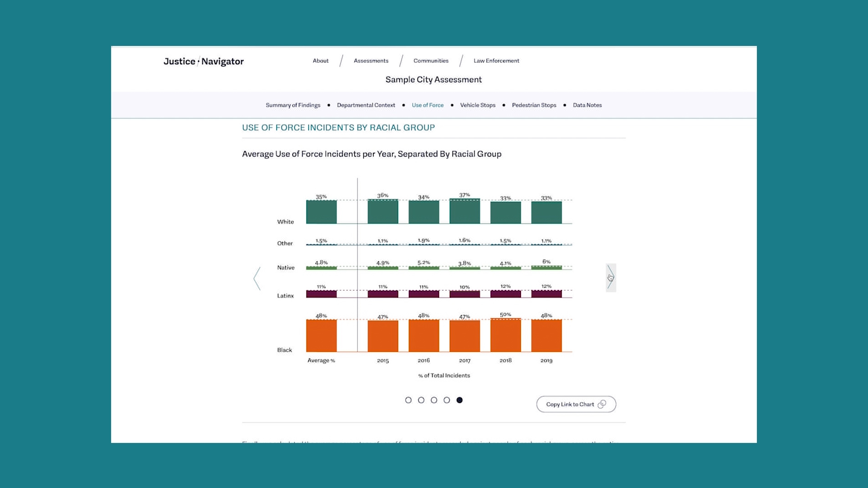Image resolution: width=868 pixels, height=488 pixels.
Task: Open the Data Notes section
Action: 587,105
